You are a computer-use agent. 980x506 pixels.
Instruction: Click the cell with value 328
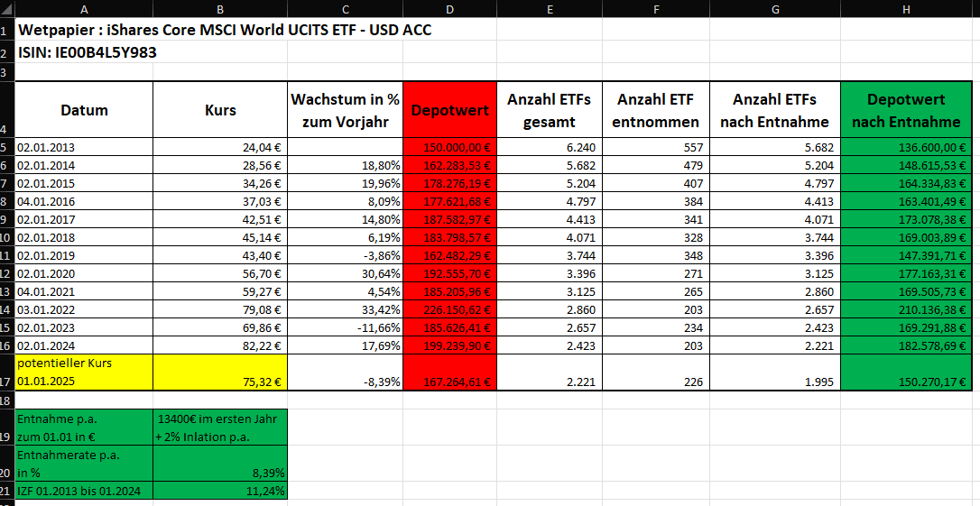click(x=656, y=238)
